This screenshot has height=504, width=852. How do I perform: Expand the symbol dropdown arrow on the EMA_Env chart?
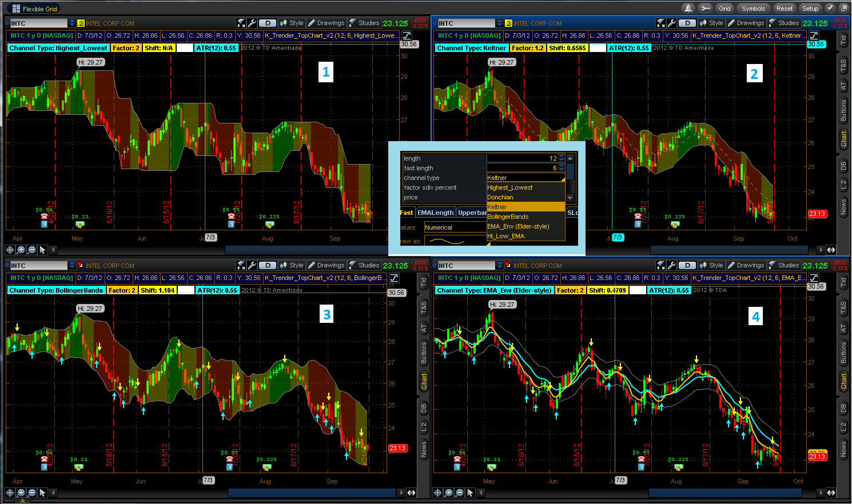pyautogui.click(x=499, y=266)
